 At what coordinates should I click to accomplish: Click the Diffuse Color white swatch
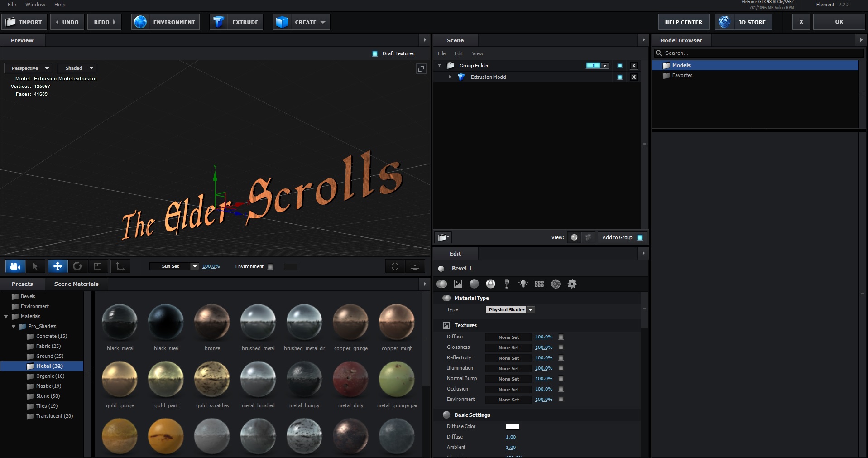pos(513,427)
